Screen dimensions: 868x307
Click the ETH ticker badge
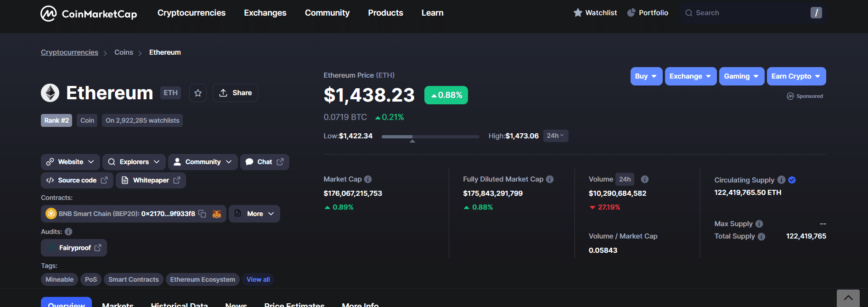point(170,93)
